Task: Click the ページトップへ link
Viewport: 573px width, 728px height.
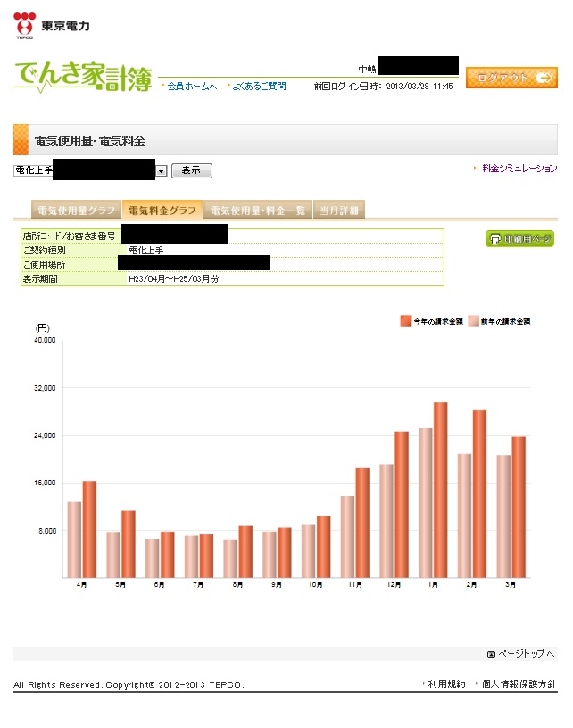Action: (520, 654)
